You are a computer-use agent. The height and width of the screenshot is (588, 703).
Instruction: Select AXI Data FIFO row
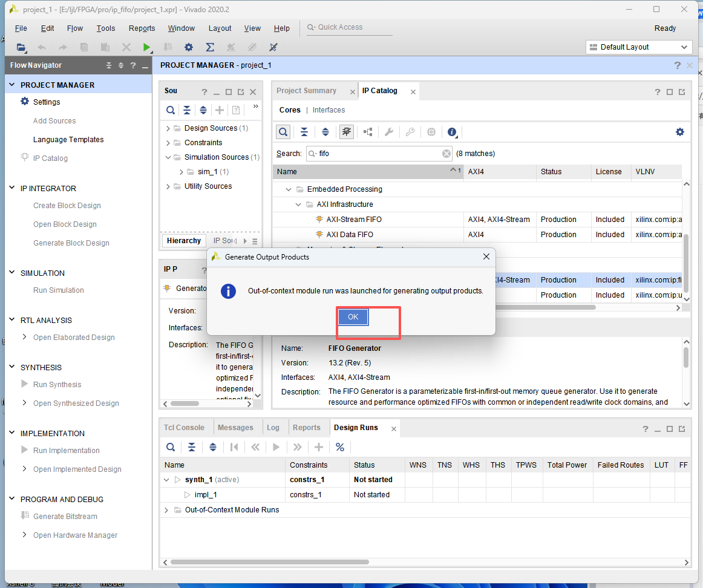pos(477,235)
